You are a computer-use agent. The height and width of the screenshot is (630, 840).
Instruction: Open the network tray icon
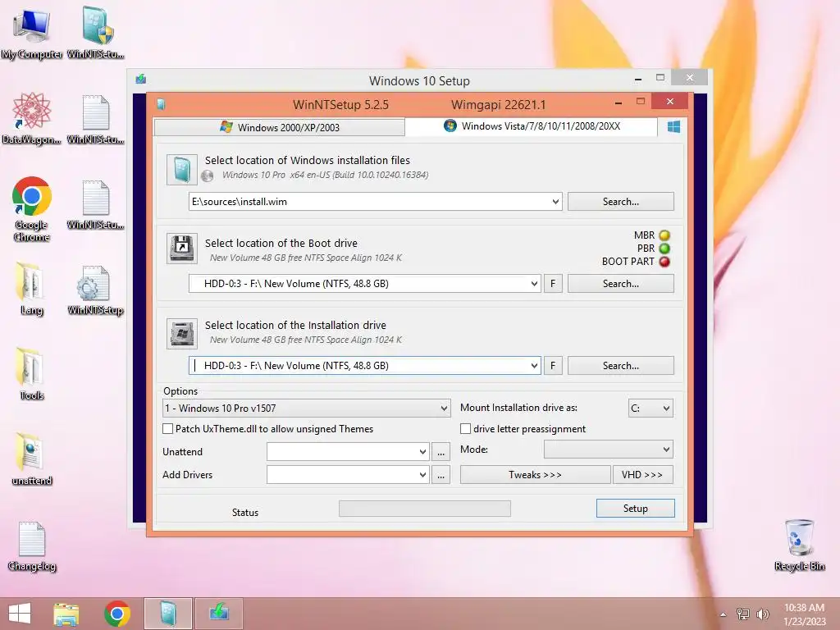pos(742,614)
